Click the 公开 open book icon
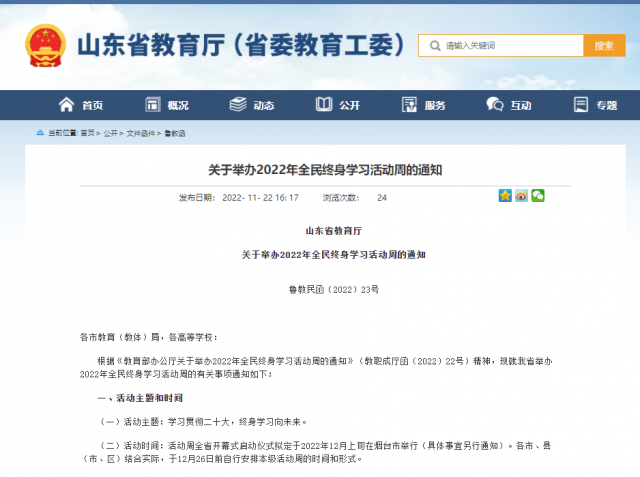This screenshot has height=477, width=640. pyautogui.click(x=324, y=105)
